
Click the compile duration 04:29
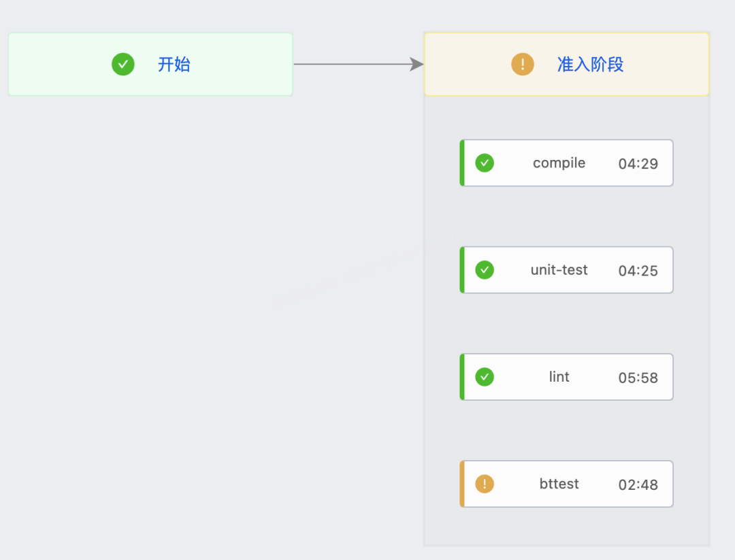point(638,164)
